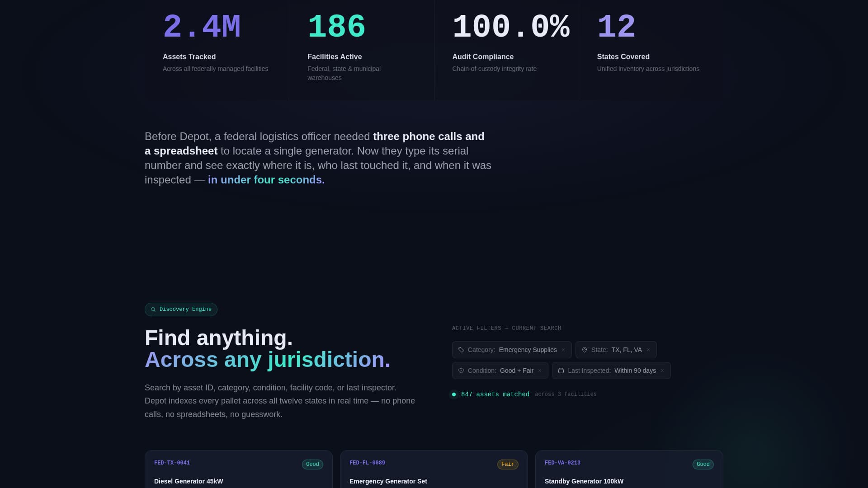Click the Good badge on FED-TX-0041 card
The height and width of the screenshot is (488, 868).
point(312,465)
